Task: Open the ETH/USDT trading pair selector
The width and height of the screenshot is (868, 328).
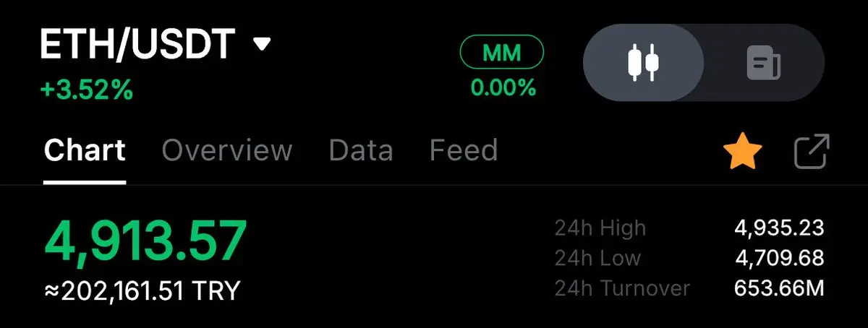Action: click(x=155, y=46)
